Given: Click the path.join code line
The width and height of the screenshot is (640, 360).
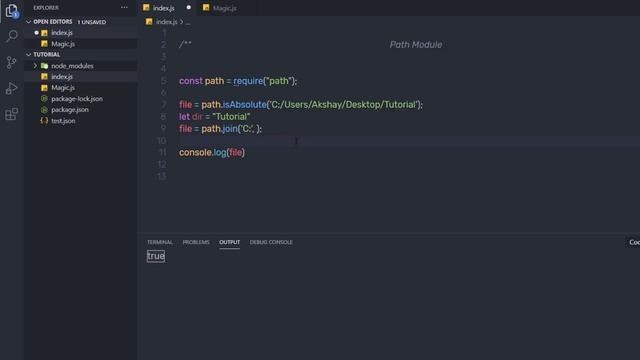Looking at the screenshot, I should pyautogui.click(x=220, y=129).
